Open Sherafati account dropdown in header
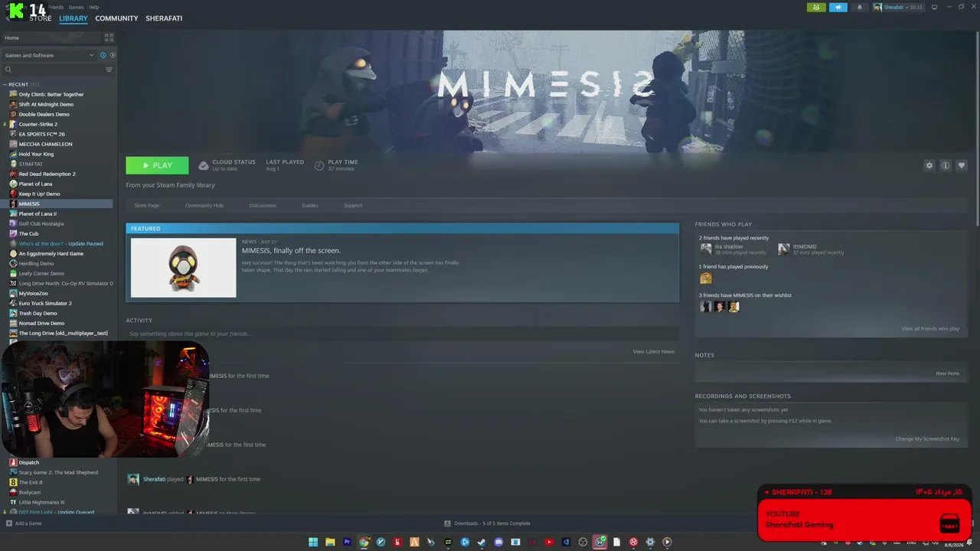 [897, 7]
